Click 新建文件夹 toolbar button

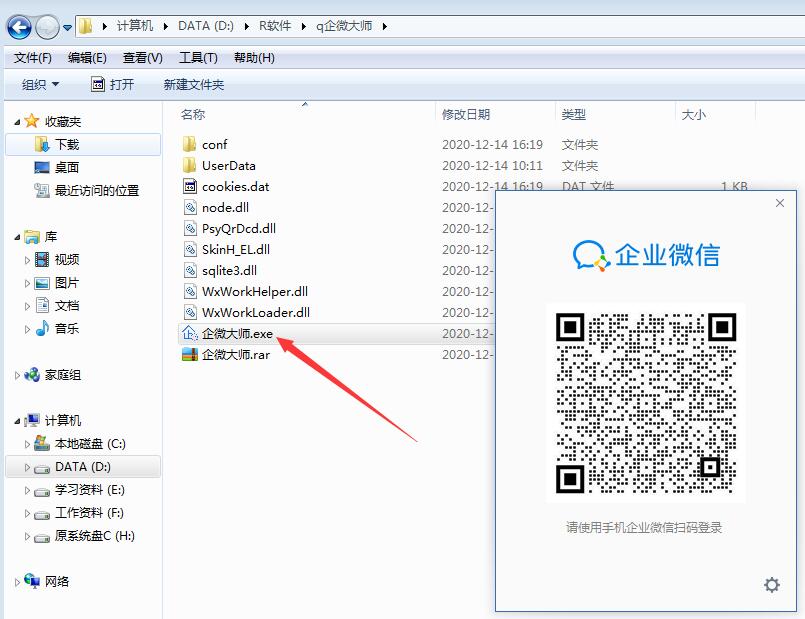coord(194,85)
